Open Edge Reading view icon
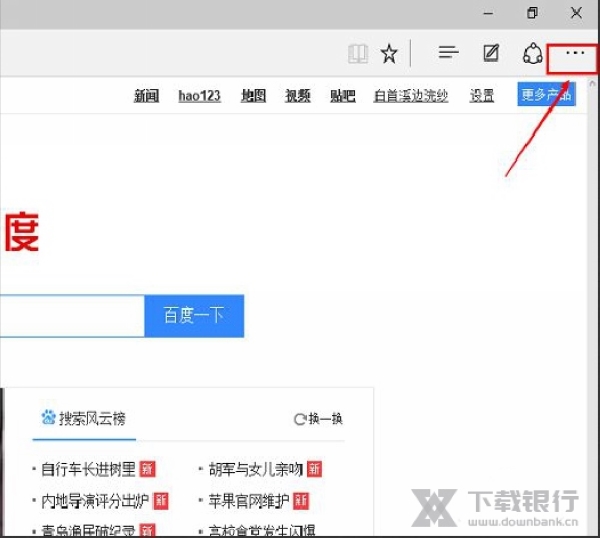The height and width of the screenshot is (538, 600). 358,54
